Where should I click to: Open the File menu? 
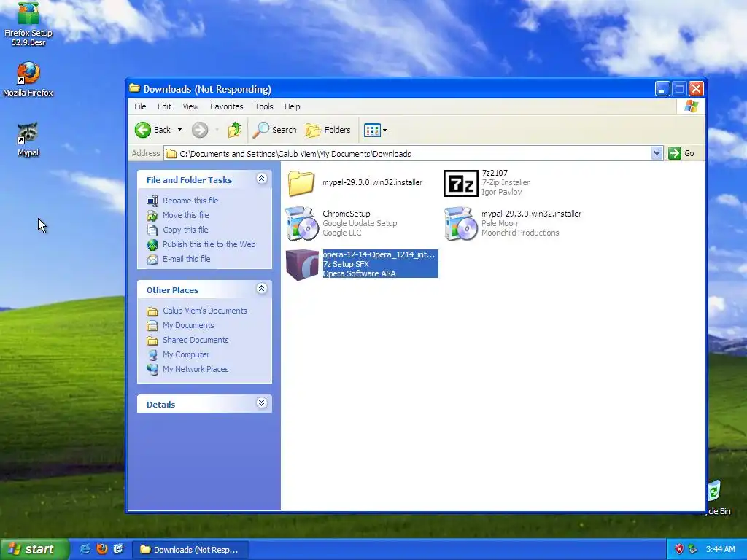click(x=140, y=106)
